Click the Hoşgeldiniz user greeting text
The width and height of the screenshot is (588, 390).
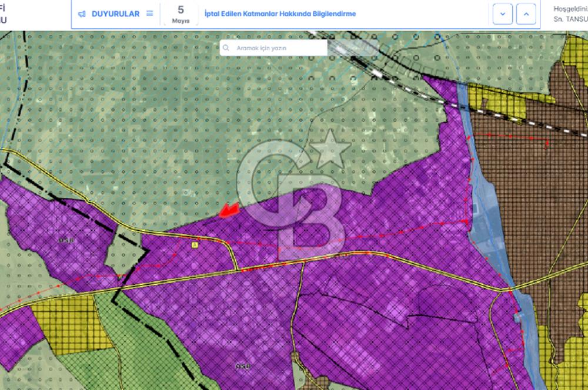point(570,9)
